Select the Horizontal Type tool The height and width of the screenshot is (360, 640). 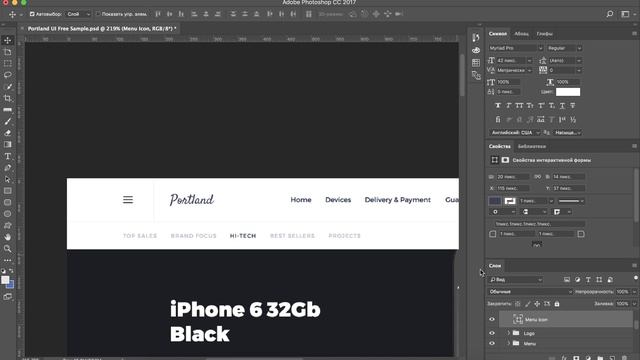tap(7, 156)
